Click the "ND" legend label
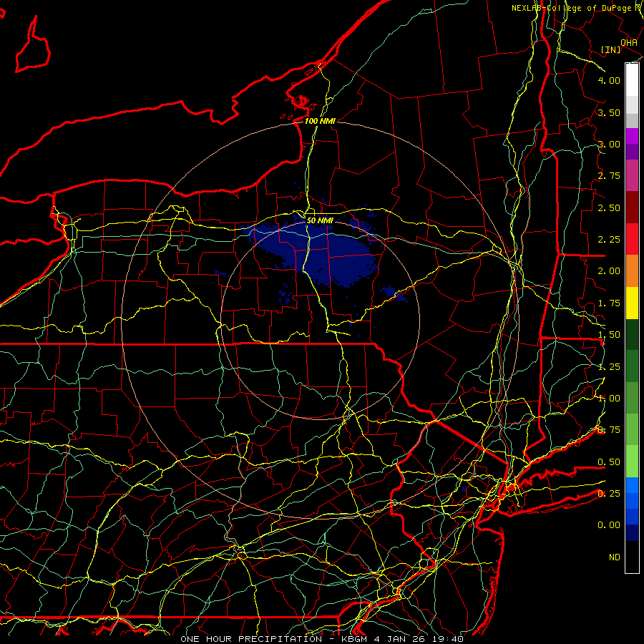Viewport: 644px width, 644px height. 615,557
